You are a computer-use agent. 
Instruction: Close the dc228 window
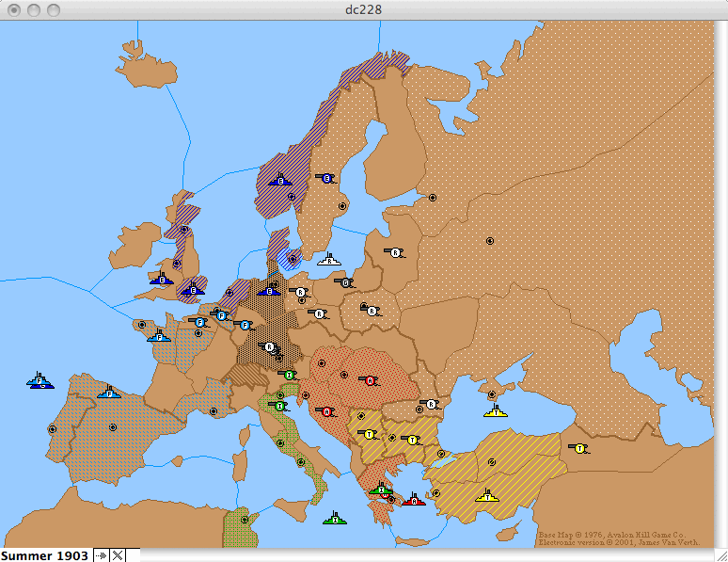pos(14,9)
